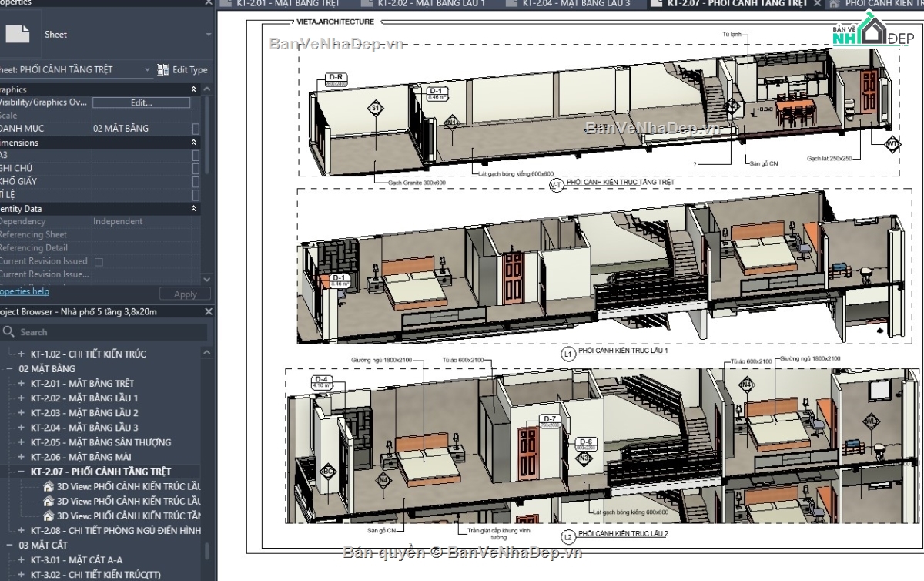Toggle the KHỔ GIẤY parameter box
This screenshot has height=581, width=924.
click(196, 181)
